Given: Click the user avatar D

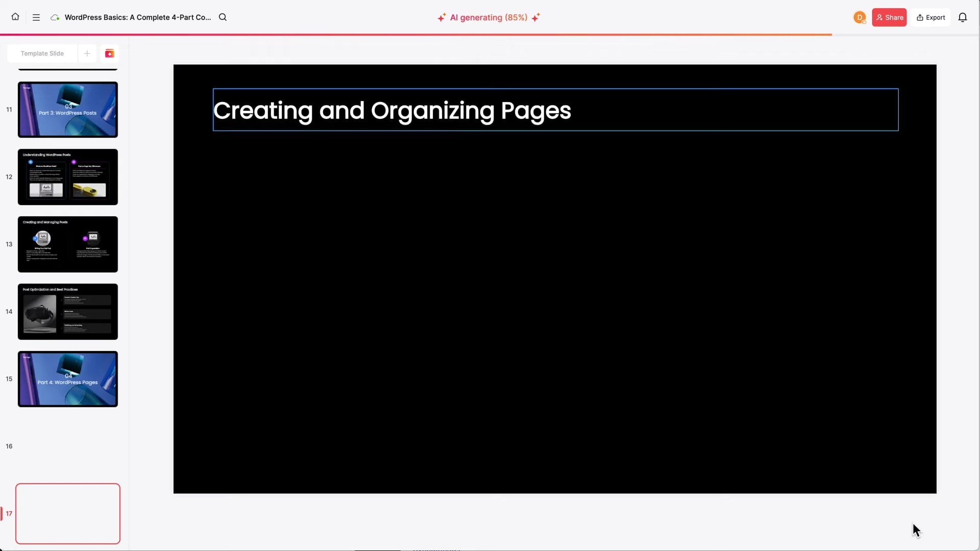Looking at the screenshot, I should [860, 17].
